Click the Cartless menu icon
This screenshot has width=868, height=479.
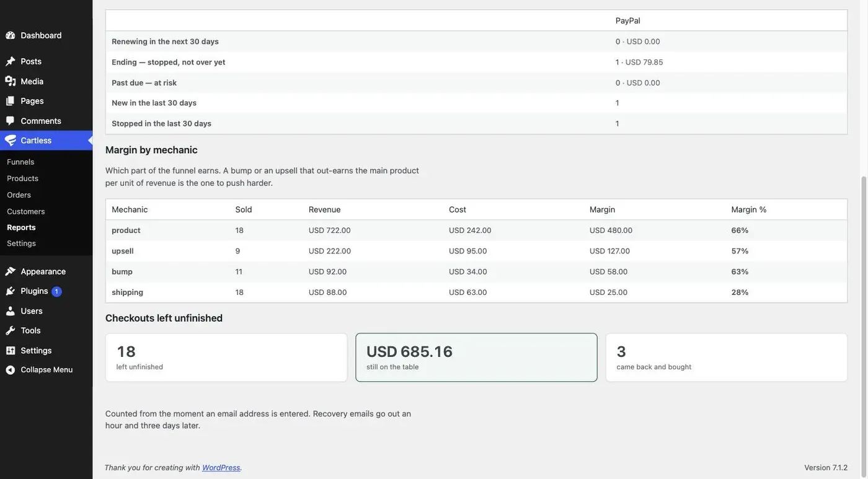[x=11, y=141]
